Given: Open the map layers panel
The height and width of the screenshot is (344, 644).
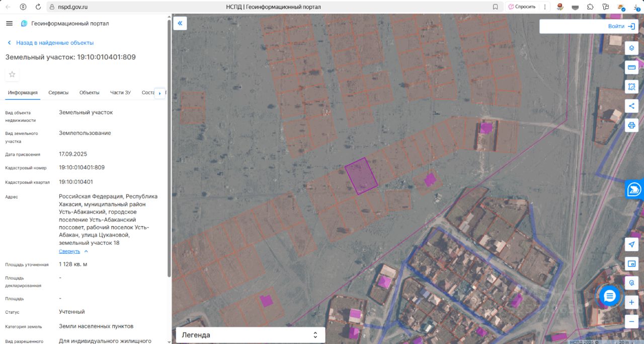Looking at the screenshot, I should click(x=632, y=48).
